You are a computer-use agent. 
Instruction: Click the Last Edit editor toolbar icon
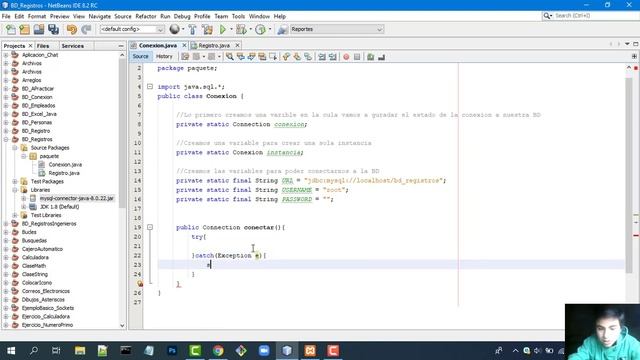pyautogui.click(x=185, y=57)
